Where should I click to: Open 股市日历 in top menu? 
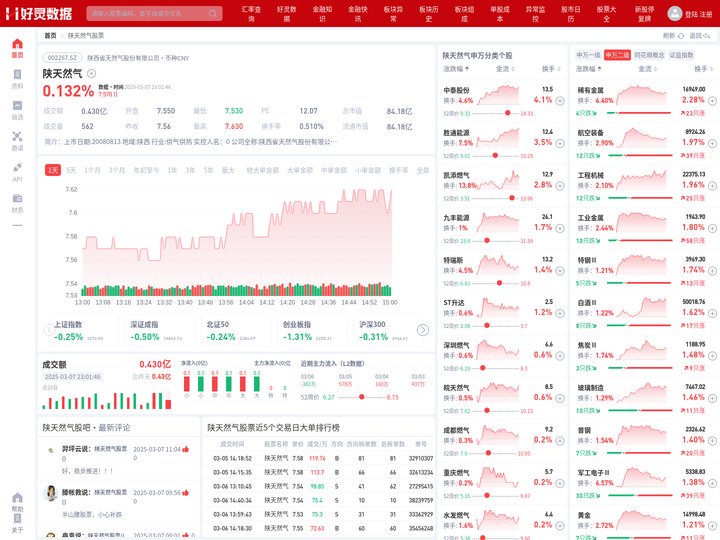571,14
